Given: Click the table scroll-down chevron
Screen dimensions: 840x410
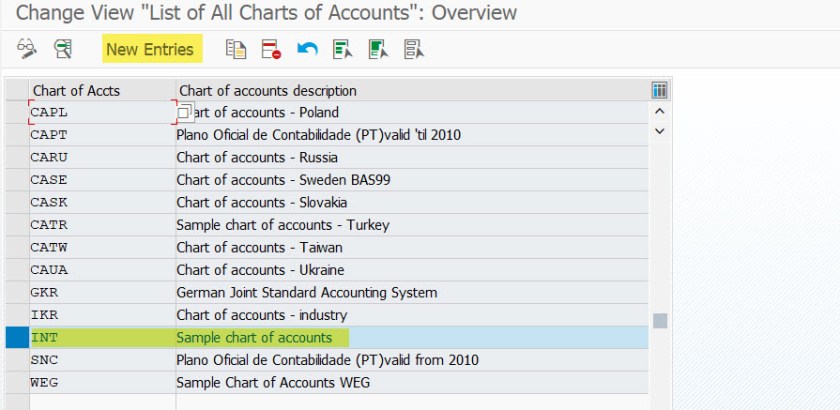Looking at the screenshot, I should click(x=659, y=131).
